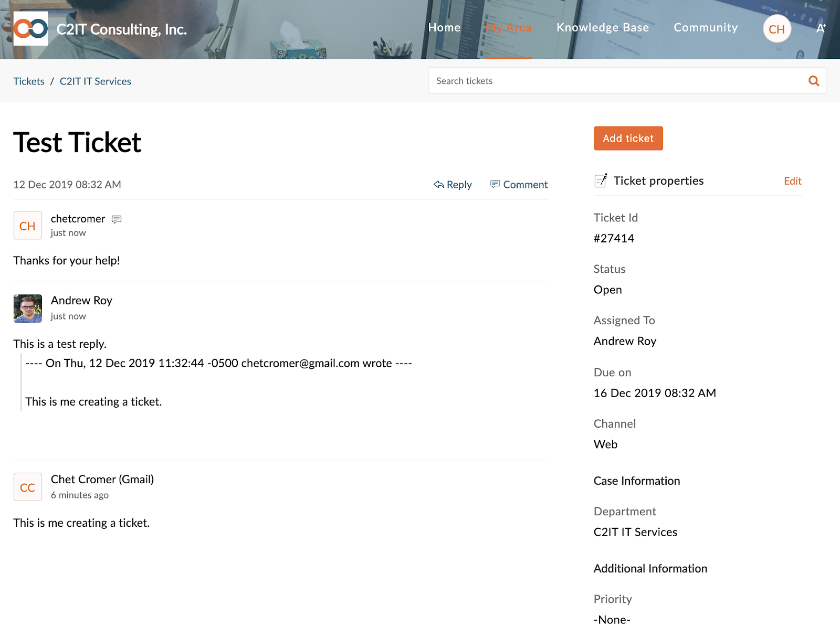Click the Reply link

coord(453,185)
